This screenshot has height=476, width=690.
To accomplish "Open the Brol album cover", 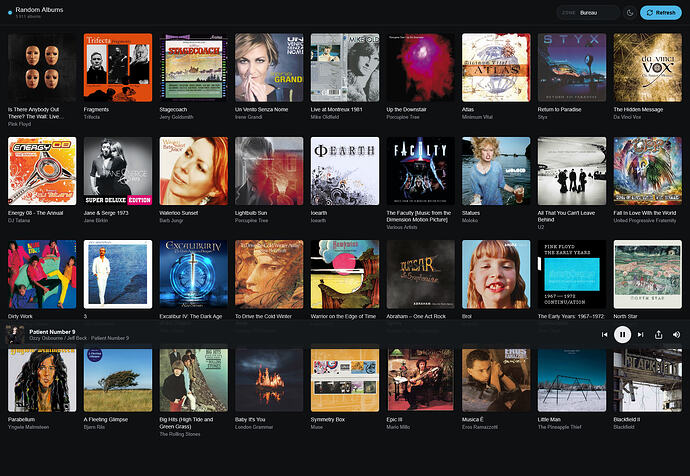I will click(x=496, y=274).
